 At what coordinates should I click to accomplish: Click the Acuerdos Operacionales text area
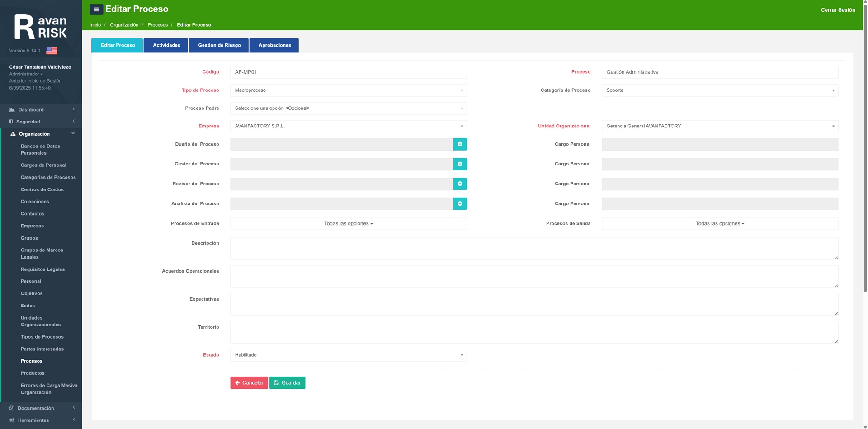[x=534, y=277]
